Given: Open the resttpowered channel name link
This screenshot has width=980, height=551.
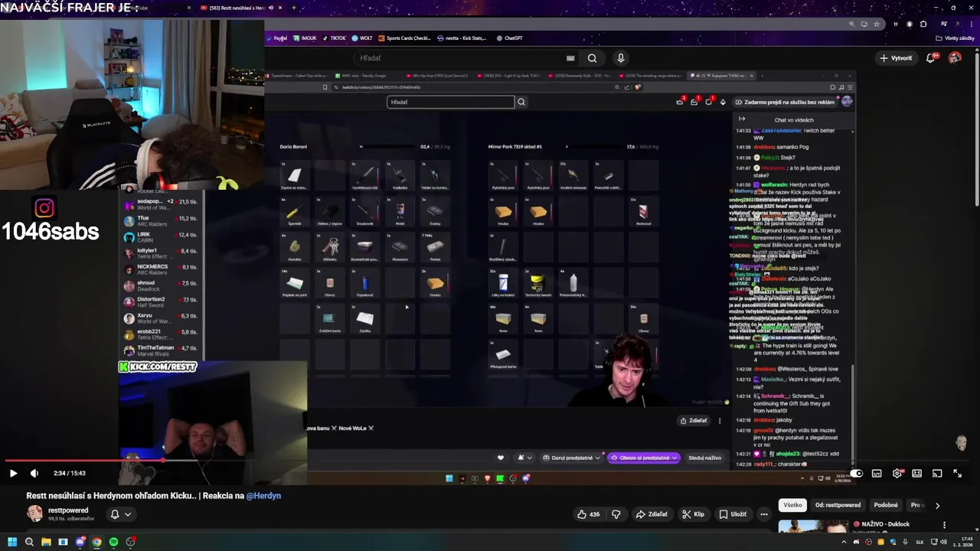Looking at the screenshot, I should [x=68, y=510].
